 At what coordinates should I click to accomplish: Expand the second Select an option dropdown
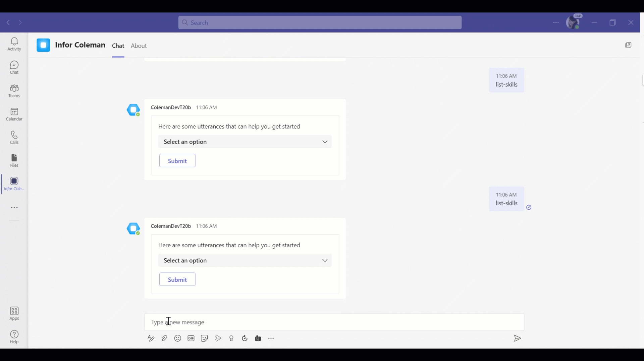(x=245, y=260)
